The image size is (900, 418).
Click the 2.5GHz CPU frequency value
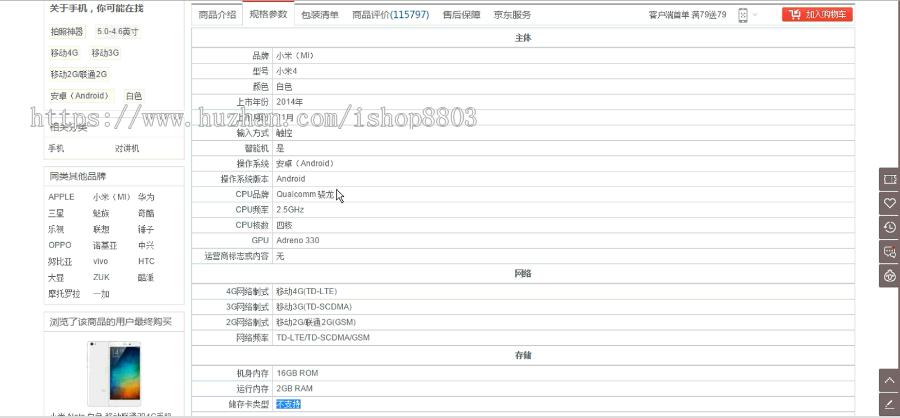(290, 210)
